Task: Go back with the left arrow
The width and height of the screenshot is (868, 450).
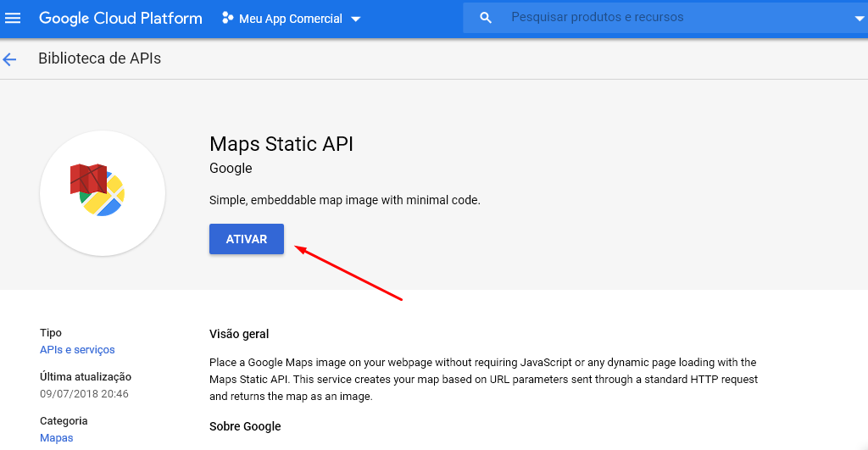Action: click(9, 59)
